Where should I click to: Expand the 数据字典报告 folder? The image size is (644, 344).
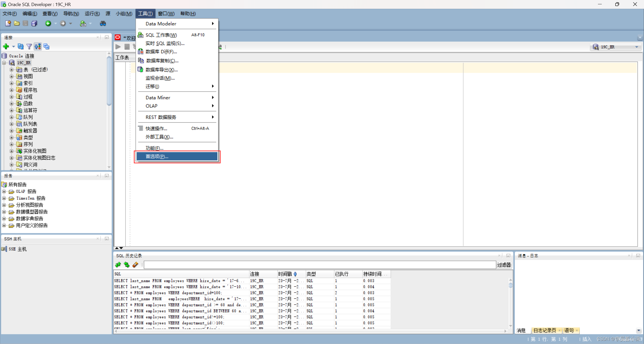pyautogui.click(x=4, y=219)
